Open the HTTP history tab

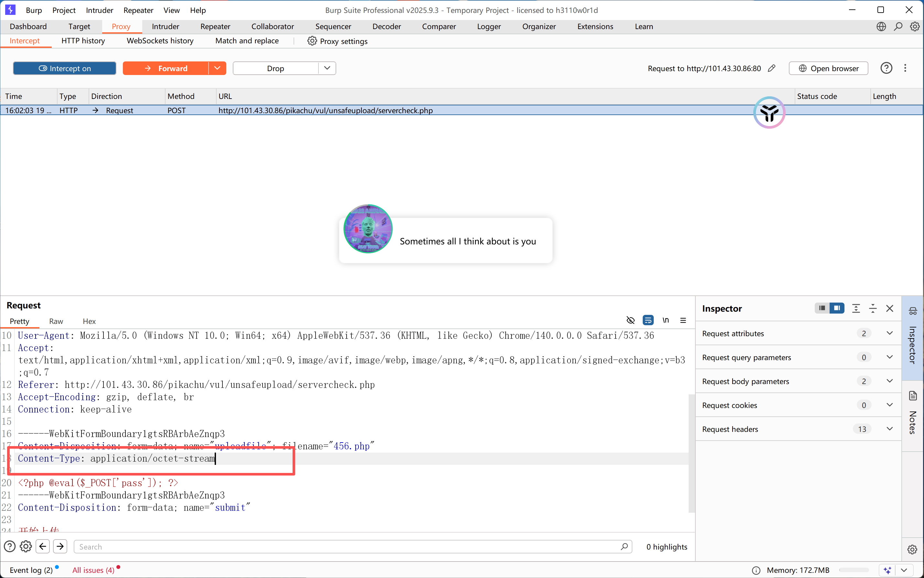[83, 40]
